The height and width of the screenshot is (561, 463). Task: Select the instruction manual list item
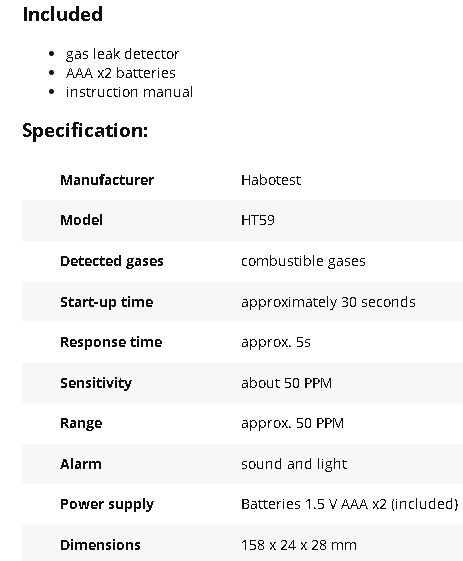pyautogui.click(x=130, y=92)
